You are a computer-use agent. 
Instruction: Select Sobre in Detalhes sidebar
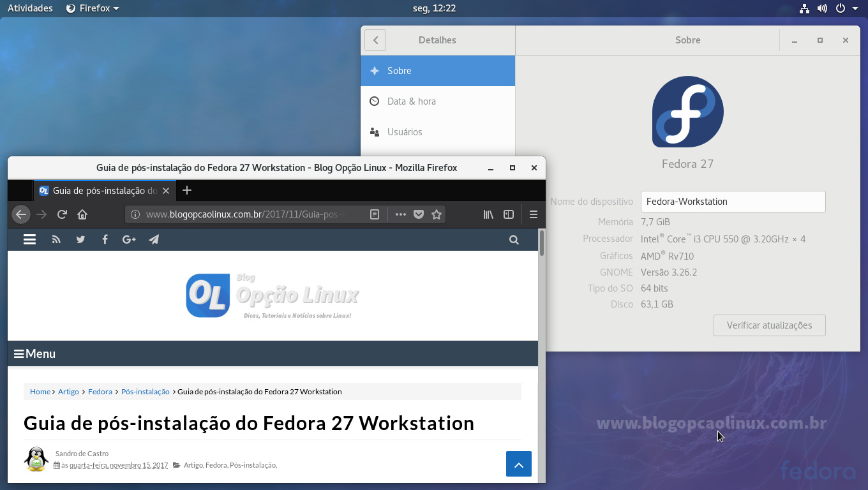438,71
